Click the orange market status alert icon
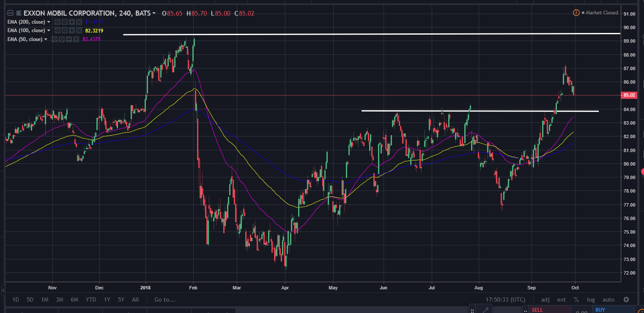This screenshot has width=644, height=313. tap(576, 13)
